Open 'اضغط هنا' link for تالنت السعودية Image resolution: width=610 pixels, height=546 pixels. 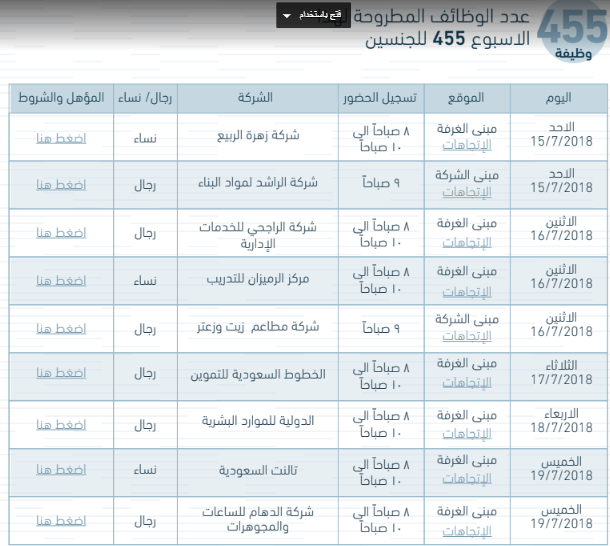[61, 470]
